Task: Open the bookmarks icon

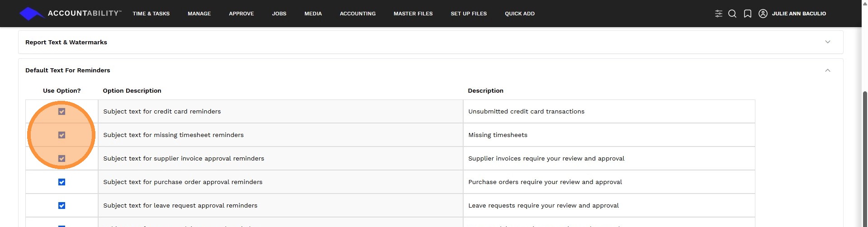Action: (x=748, y=14)
